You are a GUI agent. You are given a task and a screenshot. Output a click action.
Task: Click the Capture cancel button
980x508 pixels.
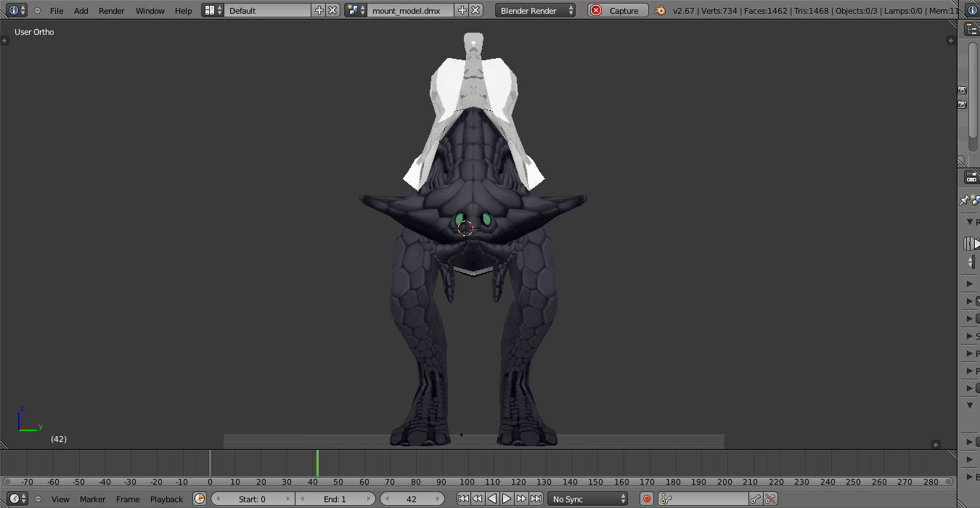point(618,10)
